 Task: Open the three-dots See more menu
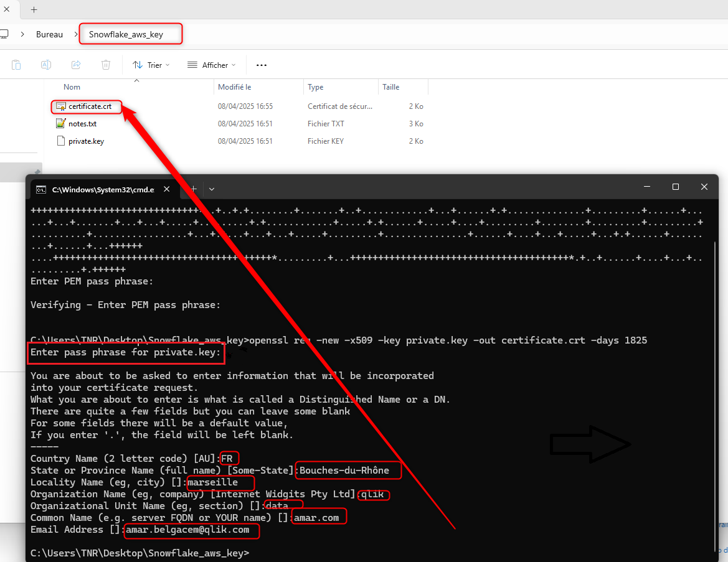pyautogui.click(x=261, y=65)
